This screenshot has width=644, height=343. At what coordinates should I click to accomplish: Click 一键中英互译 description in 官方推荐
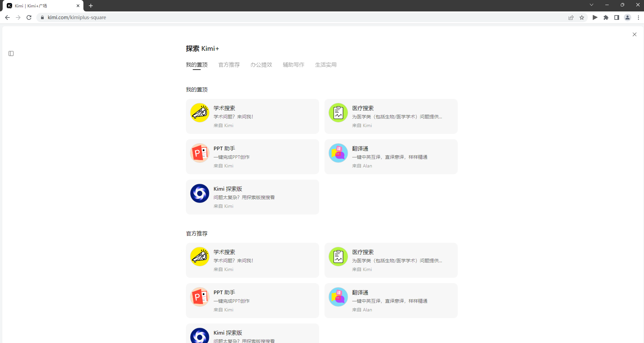click(x=390, y=301)
